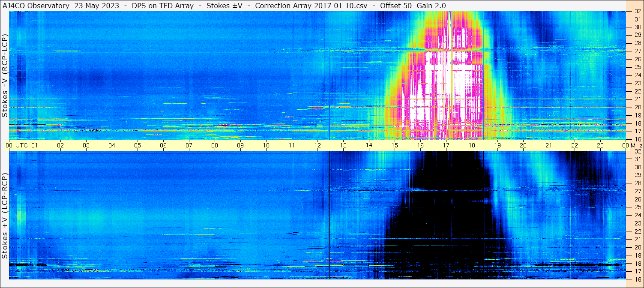Click the 00 UTC label at axis start
644x288 pixels.
coord(17,145)
